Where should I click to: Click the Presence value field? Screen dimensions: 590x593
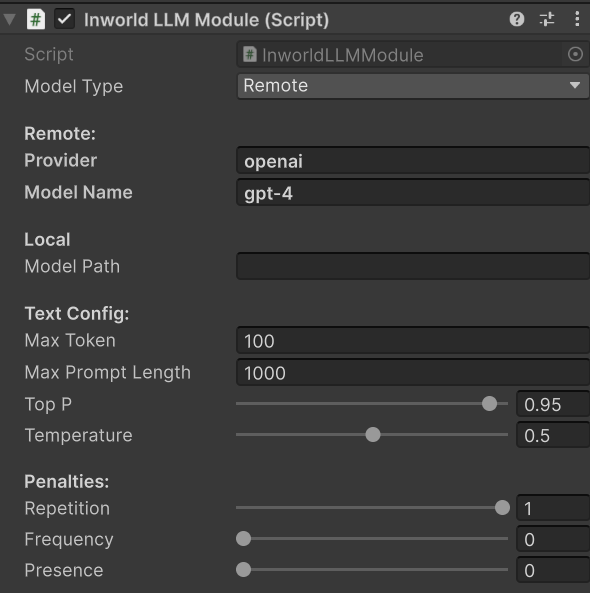pyautogui.click(x=553, y=570)
